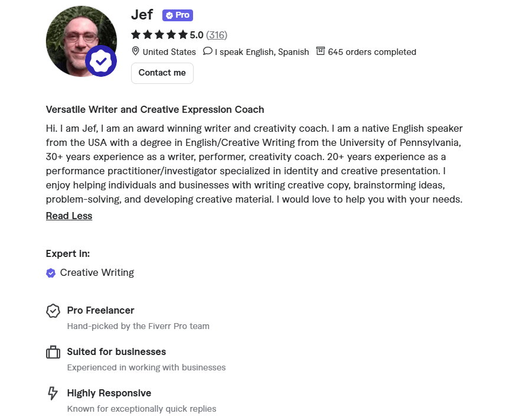The height and width of the screenshot is (420, 516).
Task: Select the Creative Writing expertise badge icon
Action: point(51,273)
